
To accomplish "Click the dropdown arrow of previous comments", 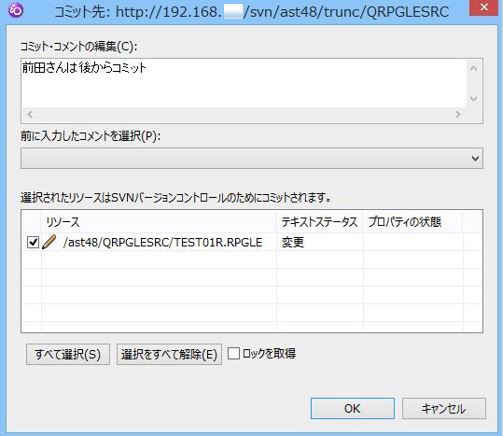I will [475, 158].
